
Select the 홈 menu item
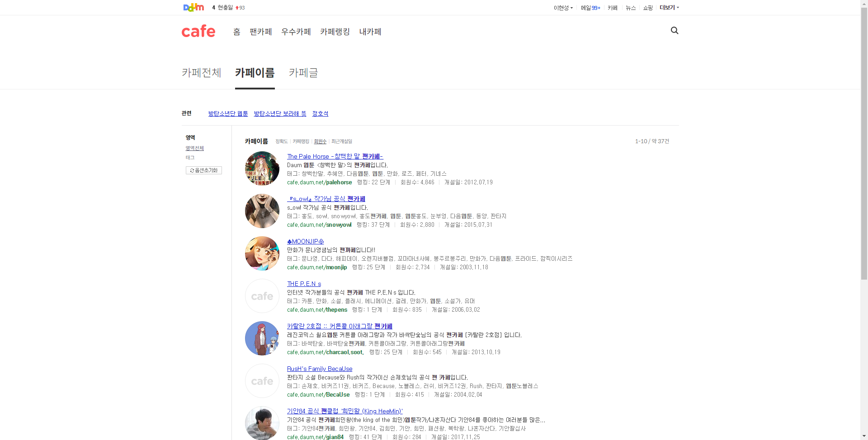(x=237, y=32)
